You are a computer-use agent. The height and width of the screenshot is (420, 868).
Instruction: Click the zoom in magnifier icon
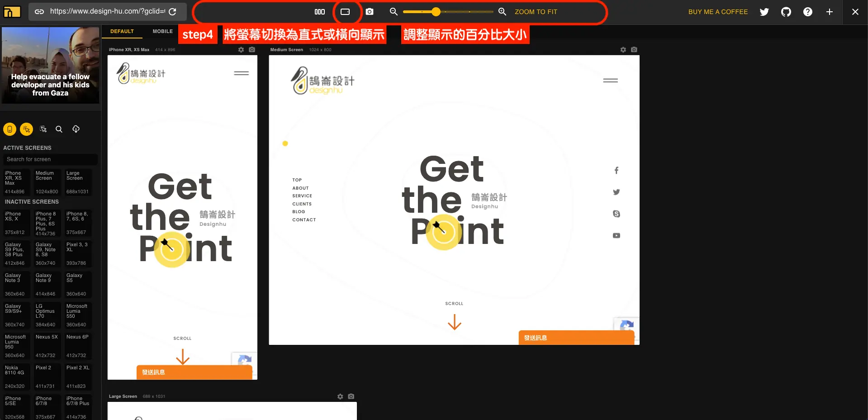[502, 12]
